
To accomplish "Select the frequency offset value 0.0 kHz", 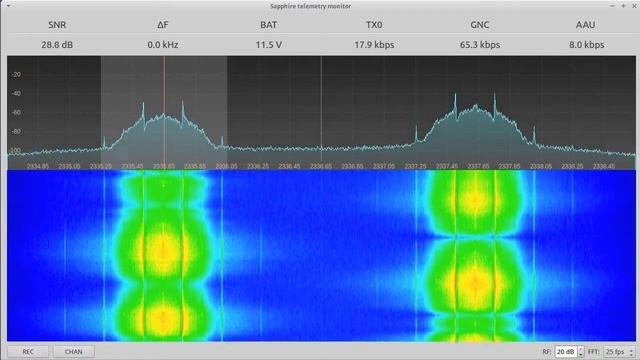I will pos(163,45).
